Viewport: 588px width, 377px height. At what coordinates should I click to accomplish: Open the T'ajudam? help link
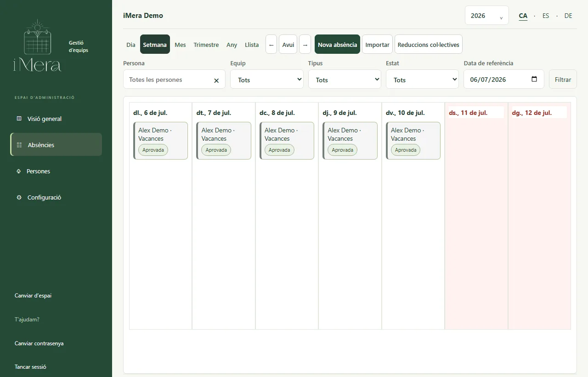click(x=27, y=319)
